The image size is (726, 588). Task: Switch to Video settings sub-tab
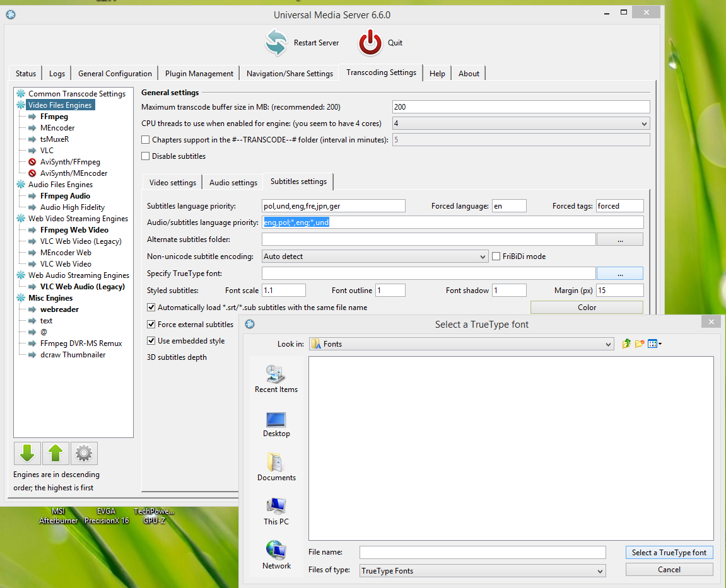pyautogui.click(x=173, y=182)
